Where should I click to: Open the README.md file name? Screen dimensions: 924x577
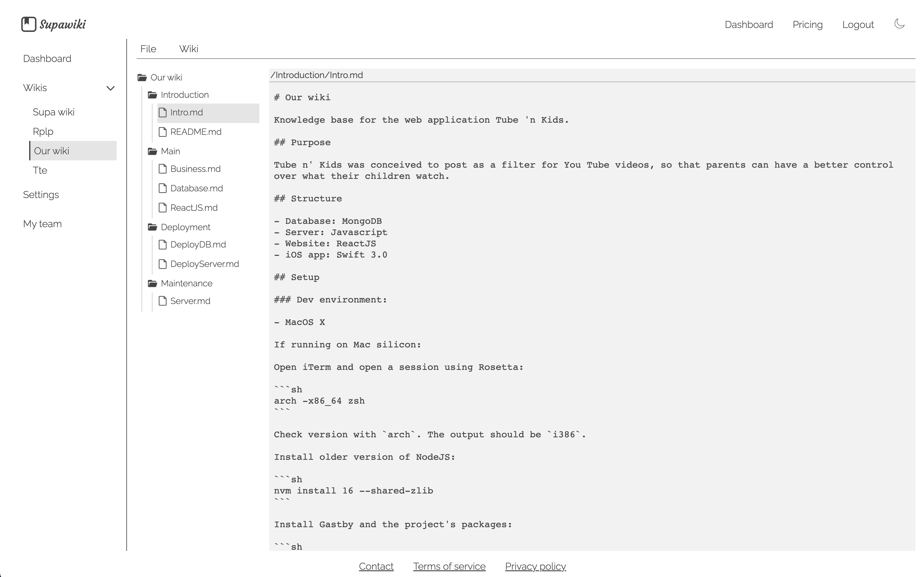[x=196, y=132]
